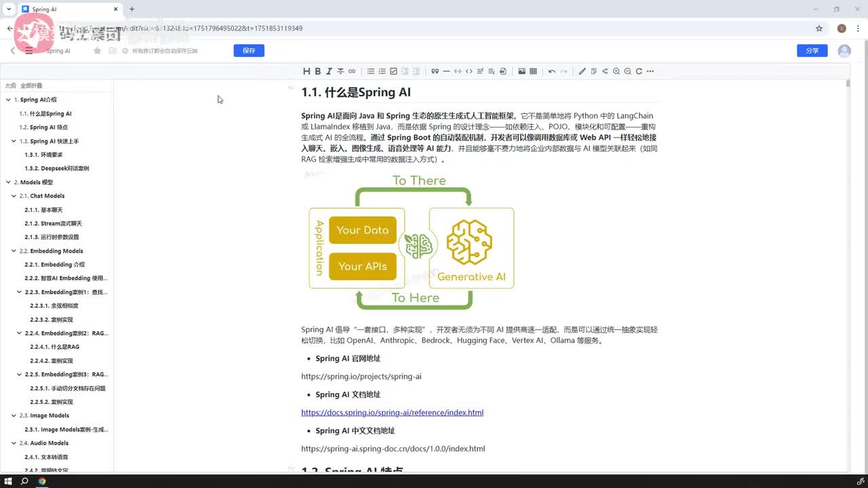This screenshot has height=488, width=868.
Task: Click the pencil edit-mode icon
Action: (x=582, y=71)
